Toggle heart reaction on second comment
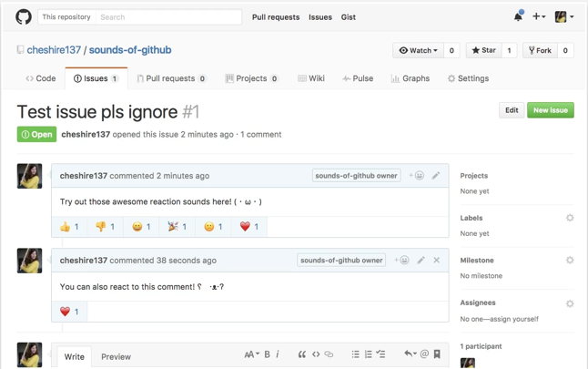The image size is (588, 369). [x=69, y=312]
